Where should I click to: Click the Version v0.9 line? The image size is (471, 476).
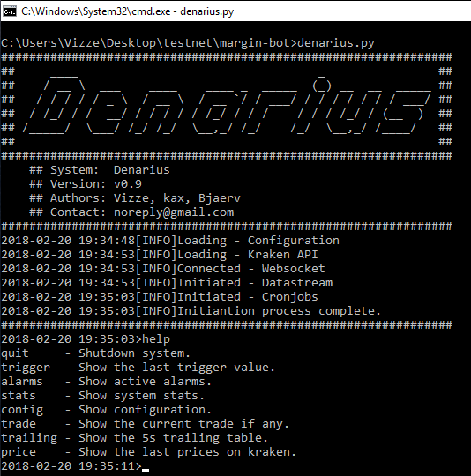86,184
